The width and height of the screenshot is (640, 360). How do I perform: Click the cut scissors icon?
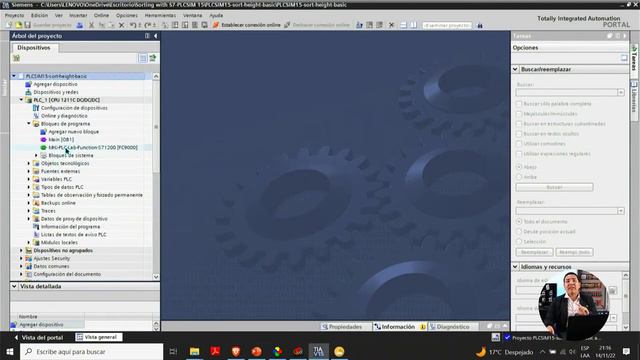pos(91,25)
